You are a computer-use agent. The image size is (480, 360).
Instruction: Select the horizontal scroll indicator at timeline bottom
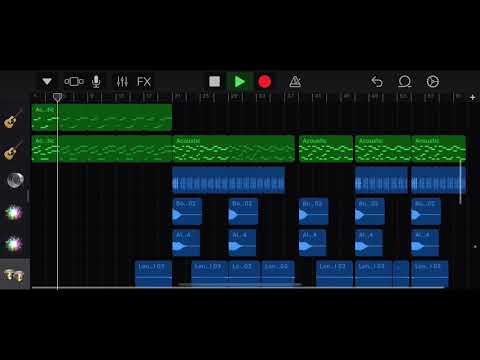click(x=240, y=285)
